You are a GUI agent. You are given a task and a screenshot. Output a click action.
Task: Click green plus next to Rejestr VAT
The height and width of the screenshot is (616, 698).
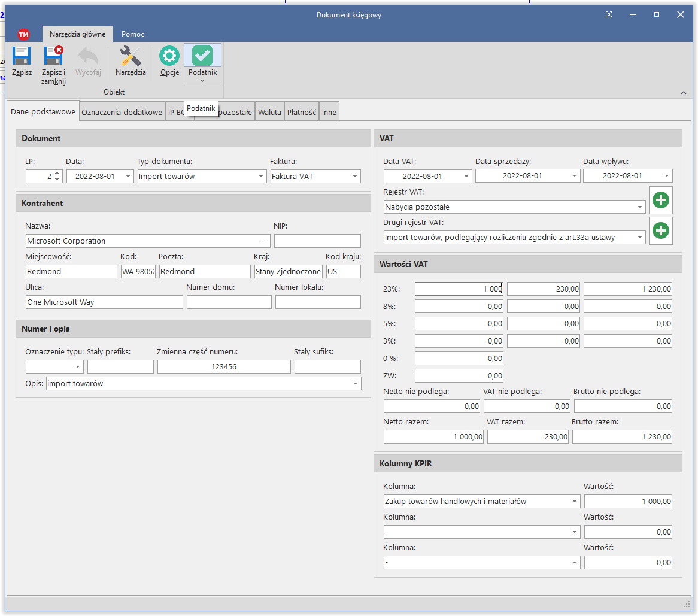[x=660, y=201]
